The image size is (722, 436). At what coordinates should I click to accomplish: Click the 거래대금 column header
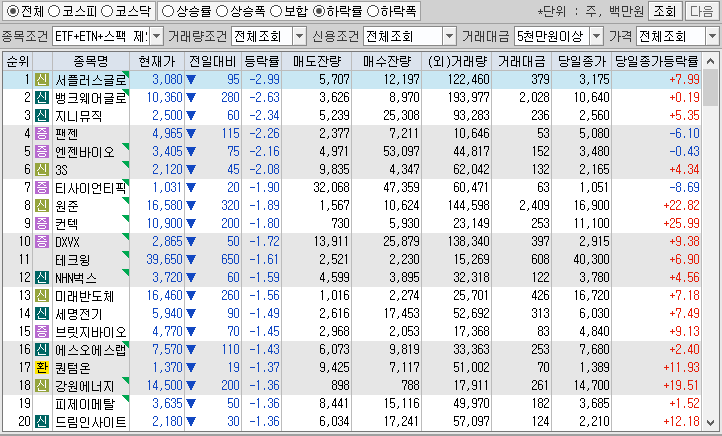point(521,61)
